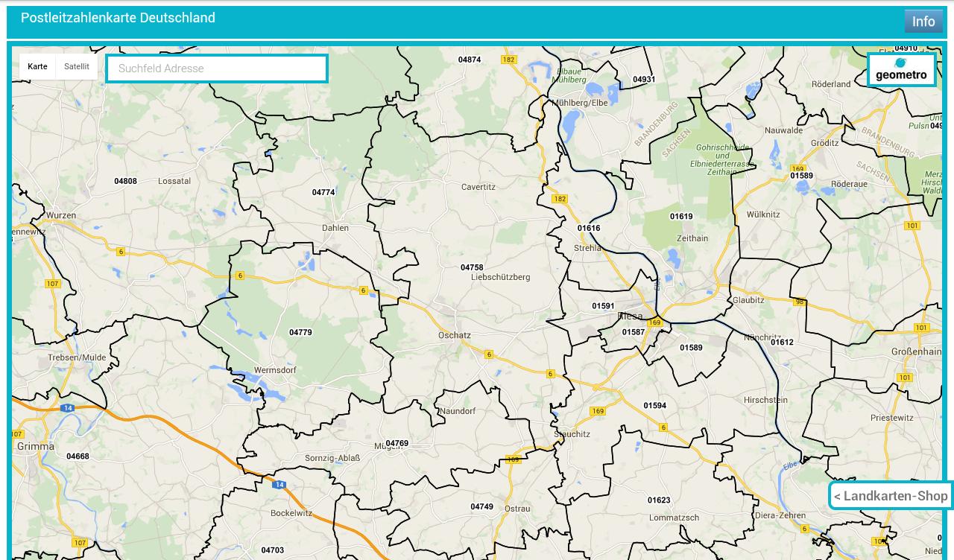Select postal code 04808 label
Viewport: 954px width, 560px height.
[125, 181]
